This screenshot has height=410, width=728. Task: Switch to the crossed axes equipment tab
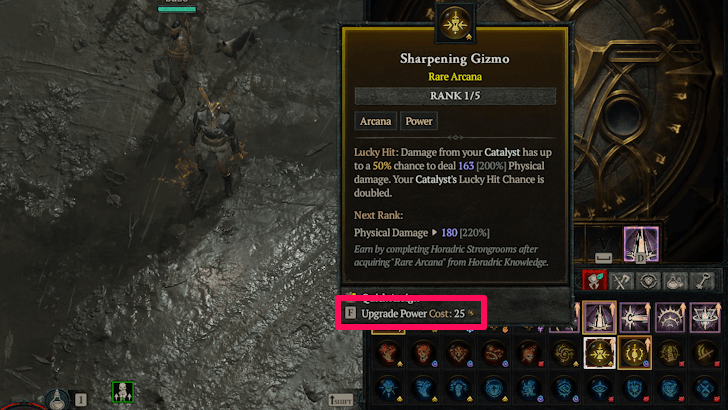621,281
